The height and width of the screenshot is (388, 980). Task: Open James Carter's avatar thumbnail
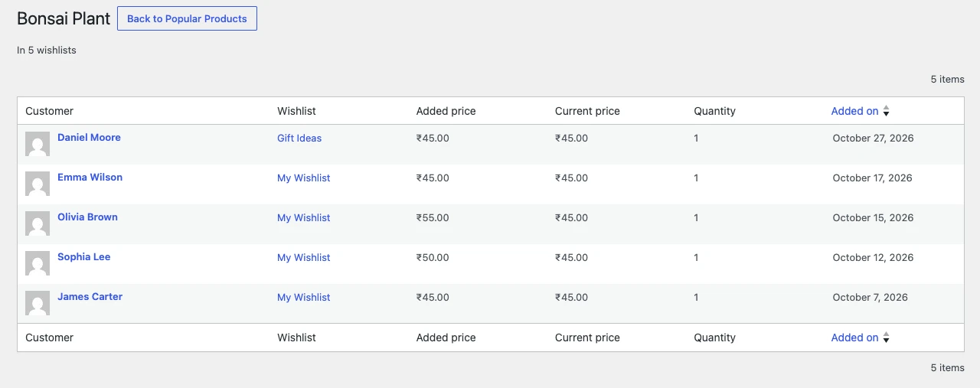coord(38,303)
